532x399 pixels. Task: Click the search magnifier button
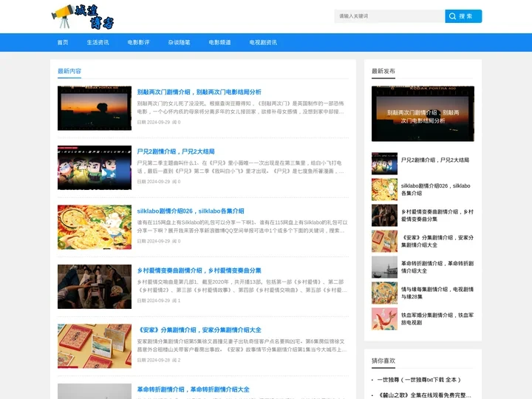tap(463, 16)
